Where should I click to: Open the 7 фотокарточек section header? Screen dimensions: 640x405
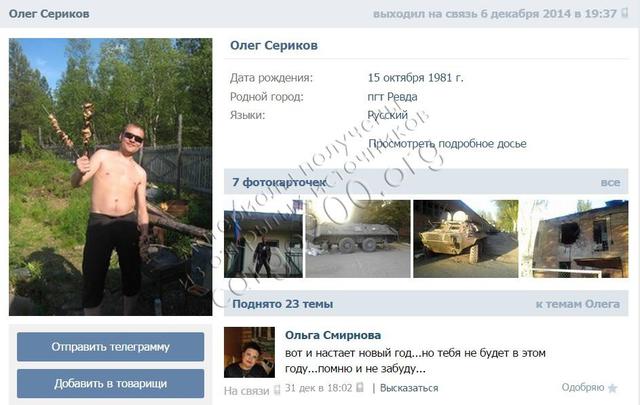(x=279, y=182)
